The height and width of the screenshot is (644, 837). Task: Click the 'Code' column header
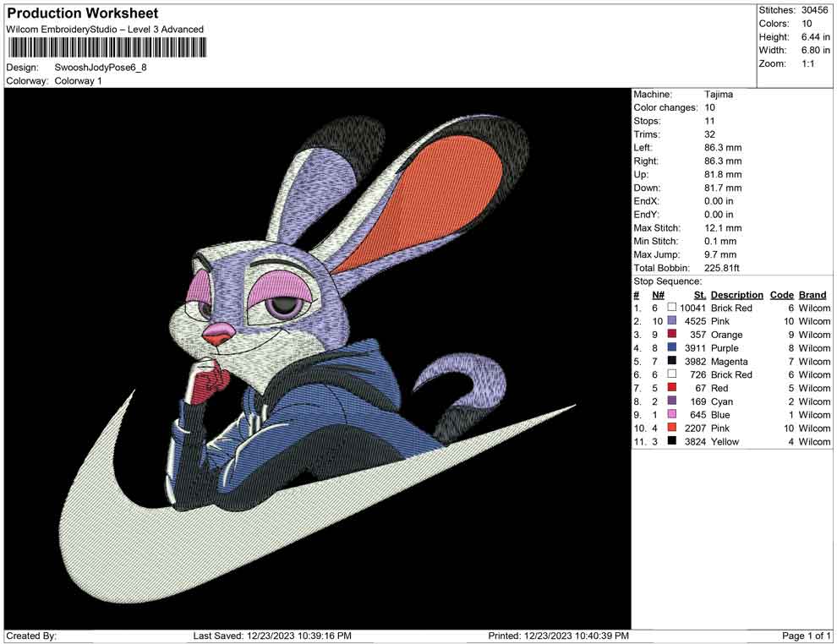pos(782,295)
